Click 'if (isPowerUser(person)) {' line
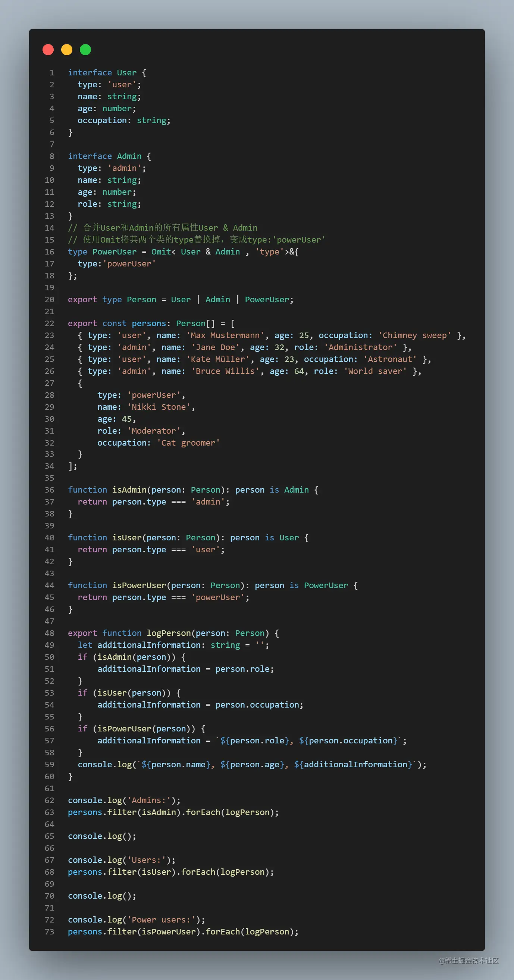514x980 pixels. click(x=141, y=728)
